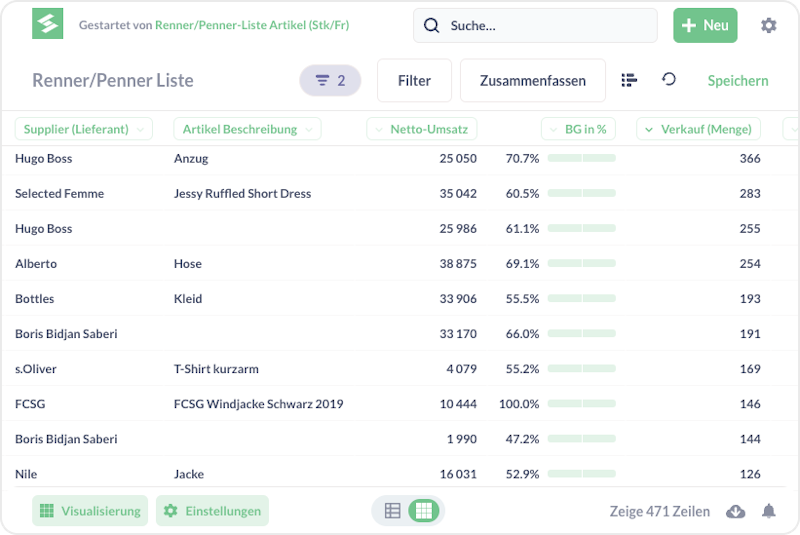Expand Supplier (Lieferant) column header dropdown
The height and width of the screenshot is (535, 800).
(x=84, y=129)
